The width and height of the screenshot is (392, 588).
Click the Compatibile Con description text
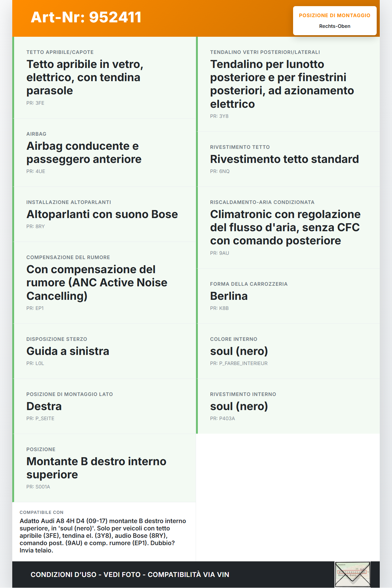103,535
